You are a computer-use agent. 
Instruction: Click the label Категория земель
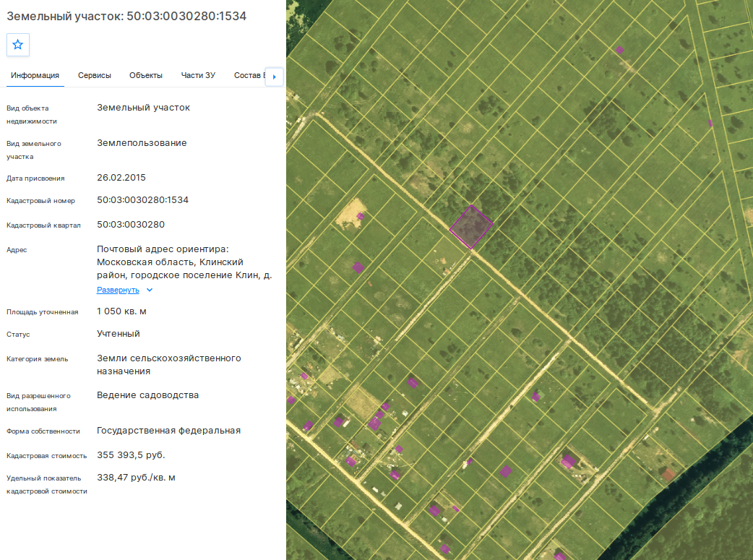37,359
